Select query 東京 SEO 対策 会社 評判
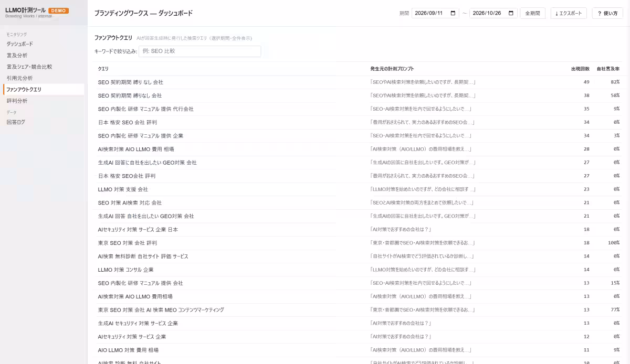 tap(128, 243)
